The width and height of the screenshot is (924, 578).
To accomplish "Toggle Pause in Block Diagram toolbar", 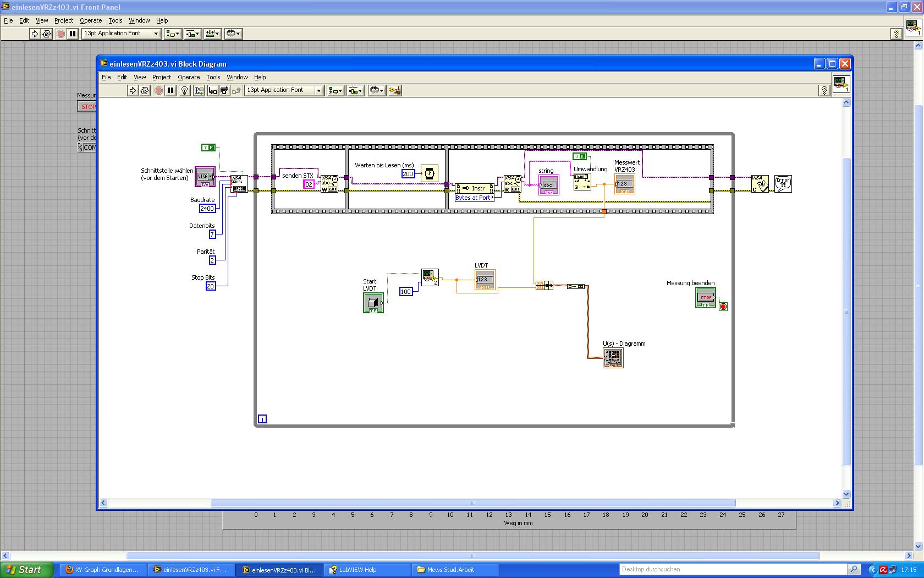I will coord(170,90).
